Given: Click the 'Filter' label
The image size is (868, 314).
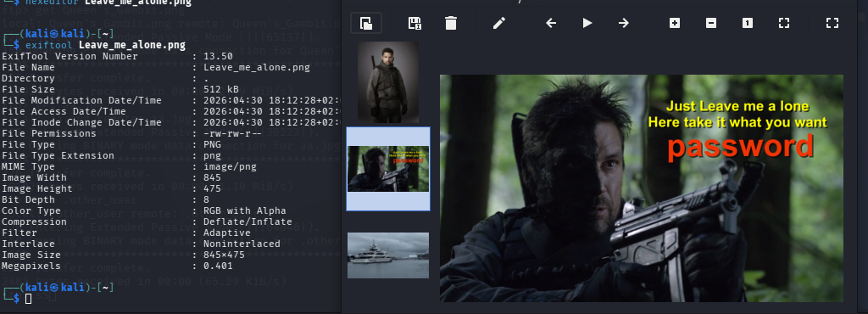Looking at the screenshot, I should [19, 233].
